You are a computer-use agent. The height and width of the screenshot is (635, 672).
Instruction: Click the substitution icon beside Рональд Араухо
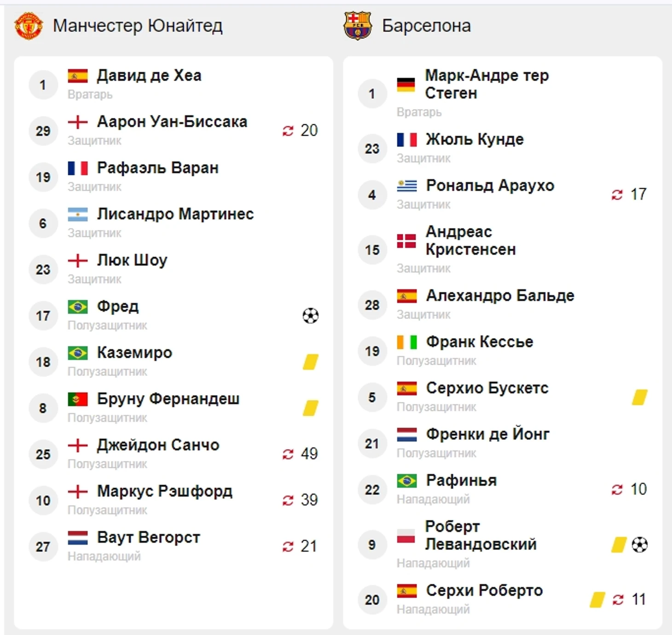(x=617, y=195)
